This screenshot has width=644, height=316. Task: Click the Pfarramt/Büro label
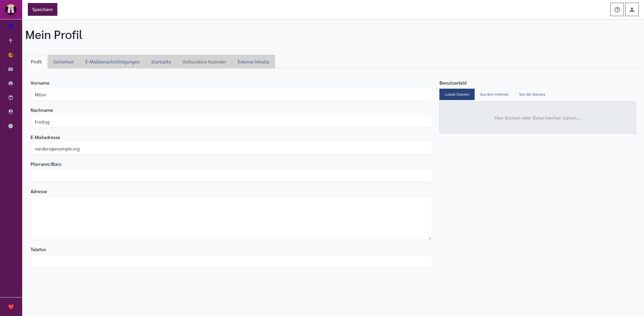tap(46, 164)
